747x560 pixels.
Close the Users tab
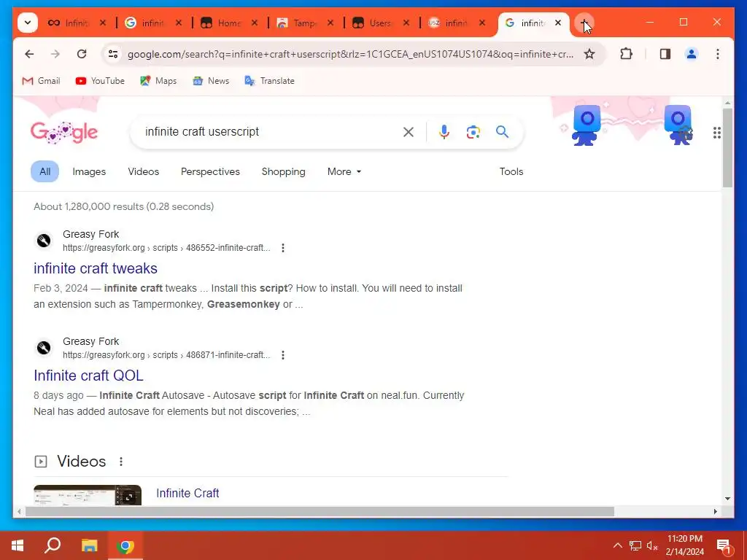click(406, 23)
